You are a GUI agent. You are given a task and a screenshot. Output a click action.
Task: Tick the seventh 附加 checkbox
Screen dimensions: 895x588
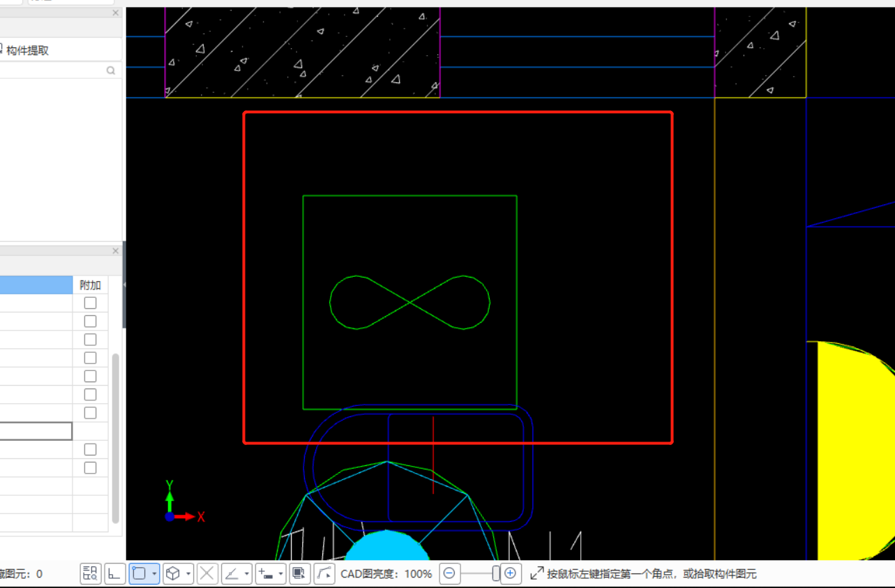click(x=90, y=413)
